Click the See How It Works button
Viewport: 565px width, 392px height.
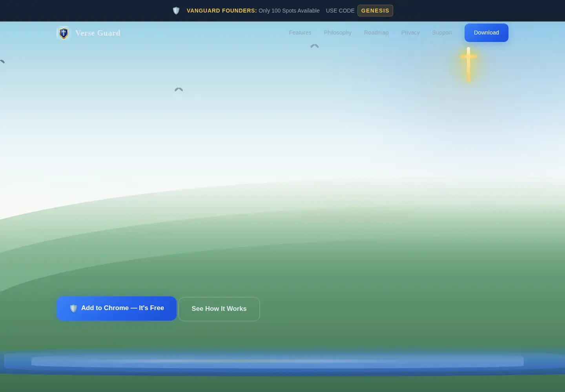(x=219, y=309)
